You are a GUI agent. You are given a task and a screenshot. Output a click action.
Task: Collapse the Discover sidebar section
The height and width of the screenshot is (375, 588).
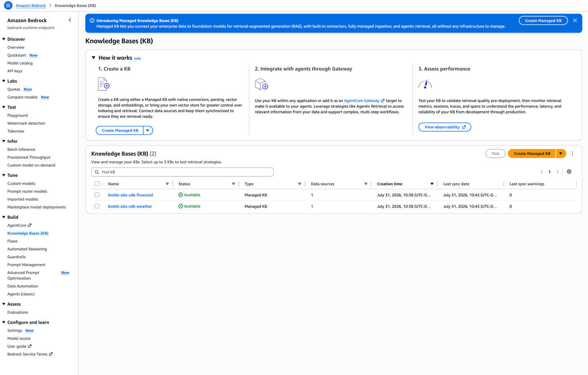[4, 39]
